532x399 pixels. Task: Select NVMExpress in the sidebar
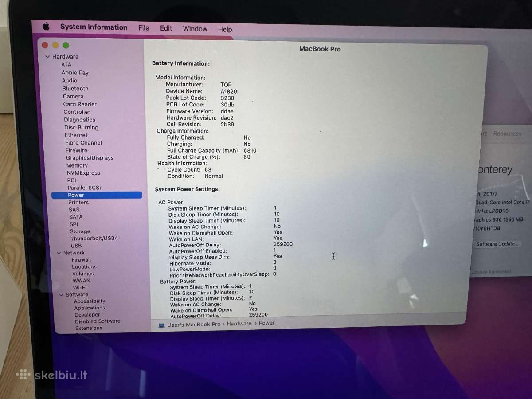pos(83,173)
